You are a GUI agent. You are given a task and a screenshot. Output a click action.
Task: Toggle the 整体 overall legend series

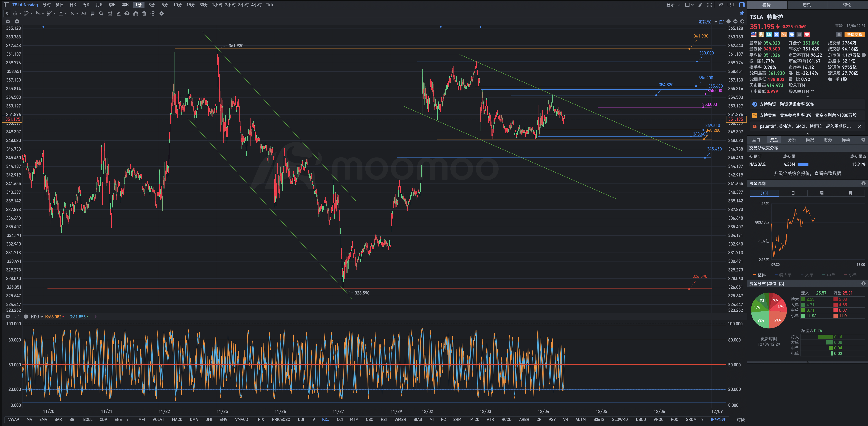click(759, 275)
